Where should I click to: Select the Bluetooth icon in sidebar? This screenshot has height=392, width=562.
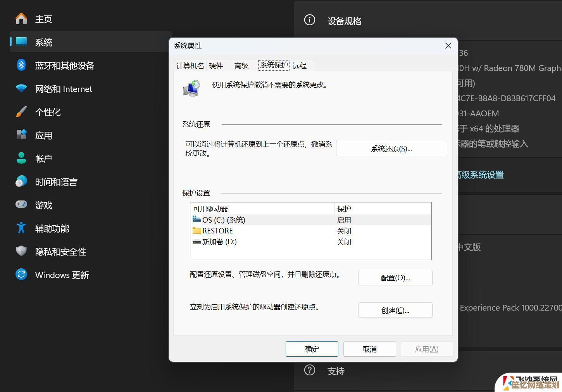click(21, 65)
